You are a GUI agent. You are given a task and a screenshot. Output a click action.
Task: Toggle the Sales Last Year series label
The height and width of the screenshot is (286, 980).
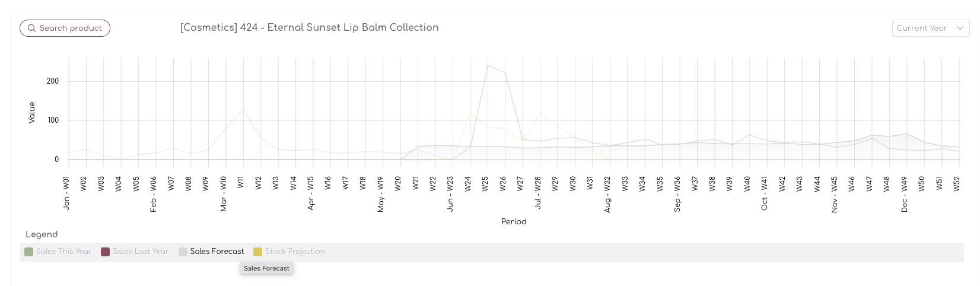click(141, 252)
